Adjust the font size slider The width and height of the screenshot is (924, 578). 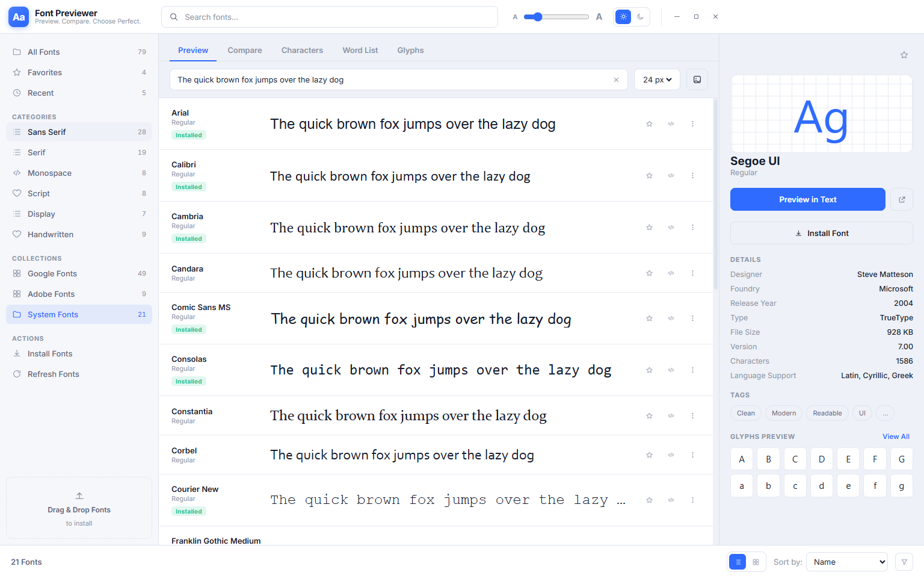pyautogui.click(x=556, y=17)
